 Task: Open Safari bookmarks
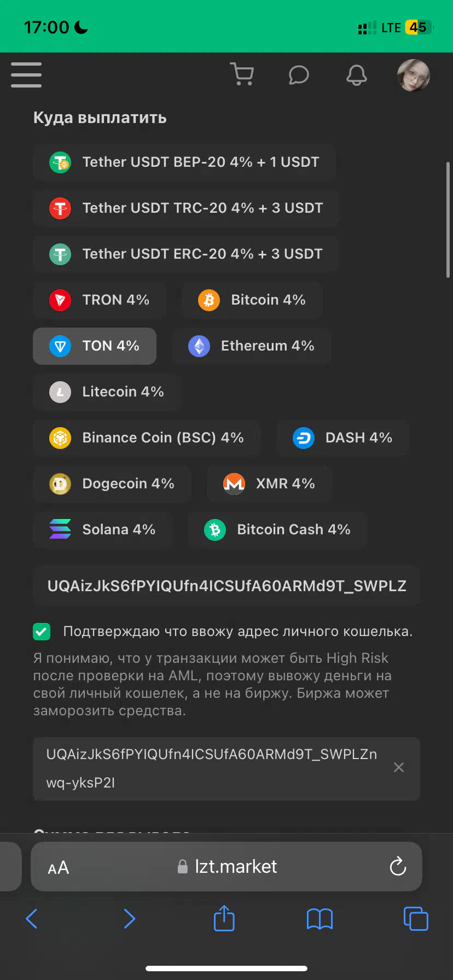pos(320,919)
